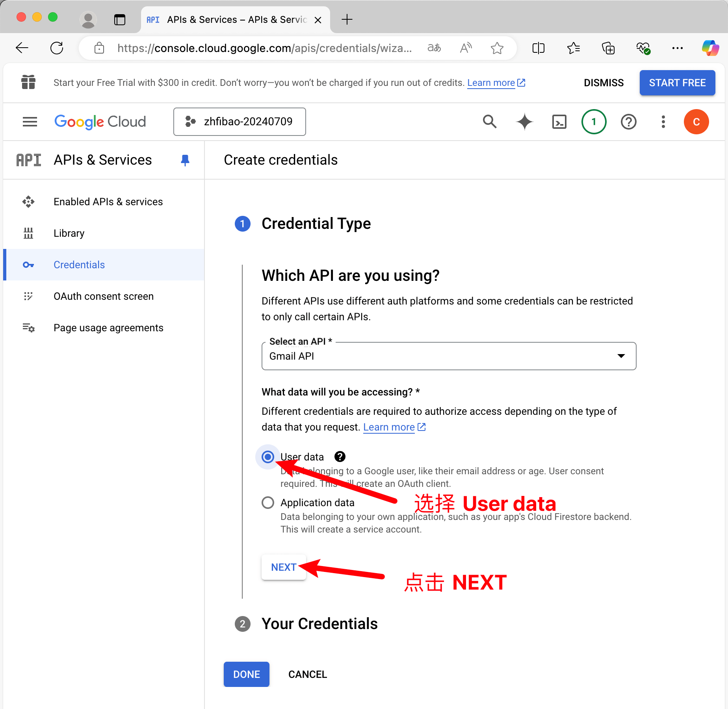Open the tab actions menu icon
This screenshot has height=709, width=728.
[x=119, y=20]
